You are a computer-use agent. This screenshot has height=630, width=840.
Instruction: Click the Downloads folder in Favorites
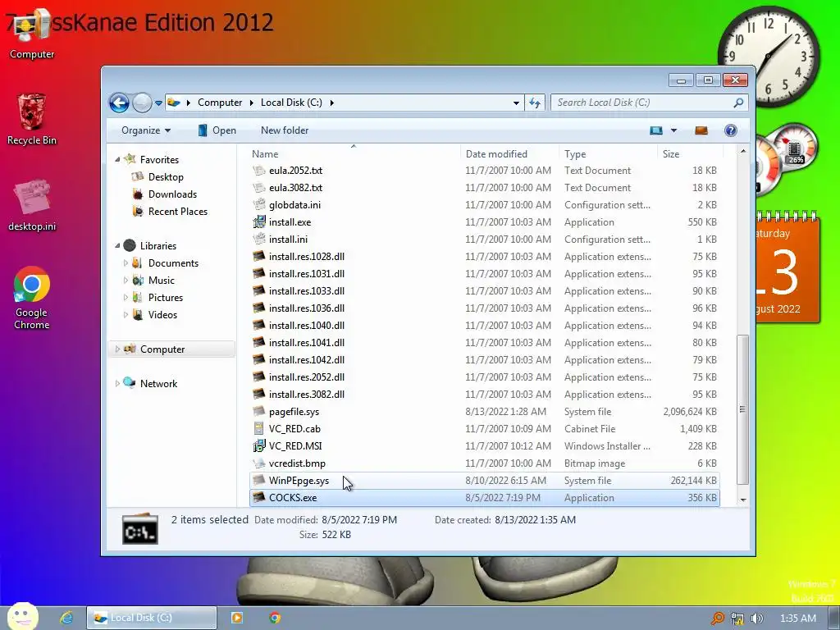pyautogui.click(x=172, y=194)
